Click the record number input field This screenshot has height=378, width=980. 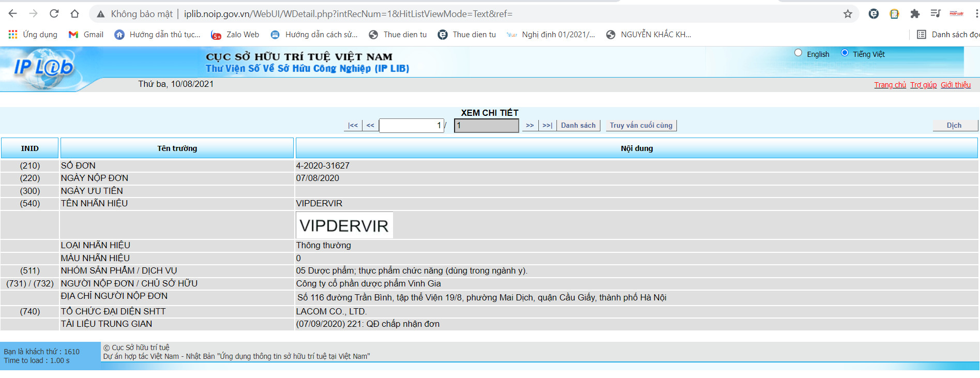tap(411, 126)
